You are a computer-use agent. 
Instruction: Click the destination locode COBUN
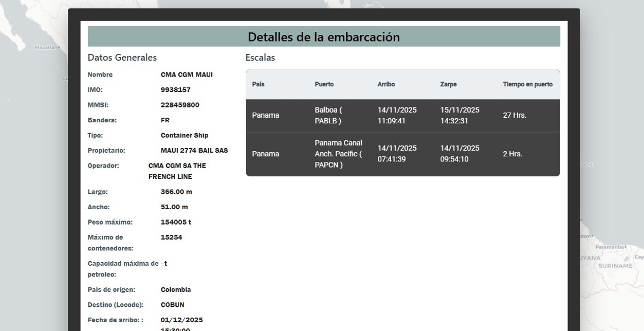click(x=172, y=305)
